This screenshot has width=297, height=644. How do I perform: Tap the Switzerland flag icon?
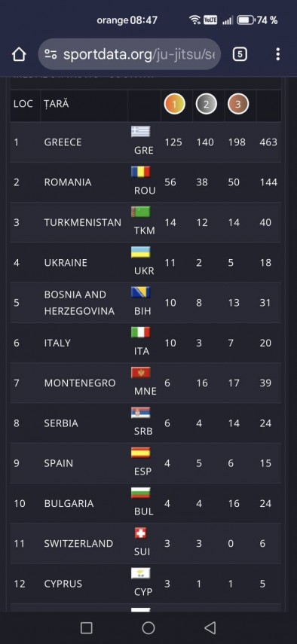(140, 533)
